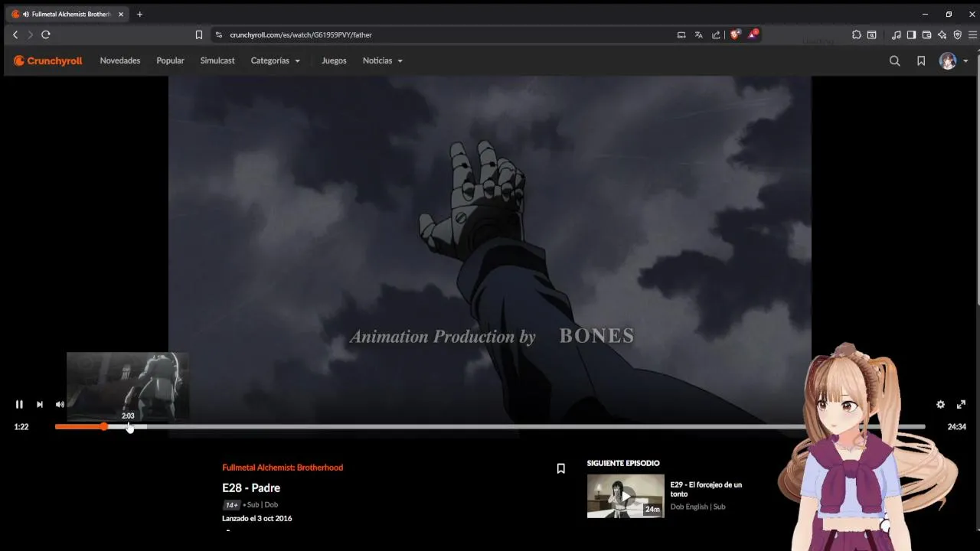Open the Novedades page
The width and height of the screenshot is (980, 551).
(120, 60)
